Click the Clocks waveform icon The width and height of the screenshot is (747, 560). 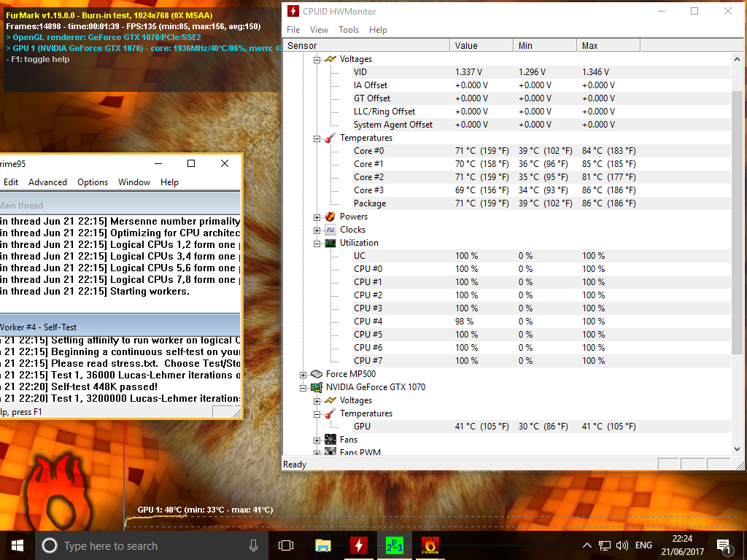[330, 230]
